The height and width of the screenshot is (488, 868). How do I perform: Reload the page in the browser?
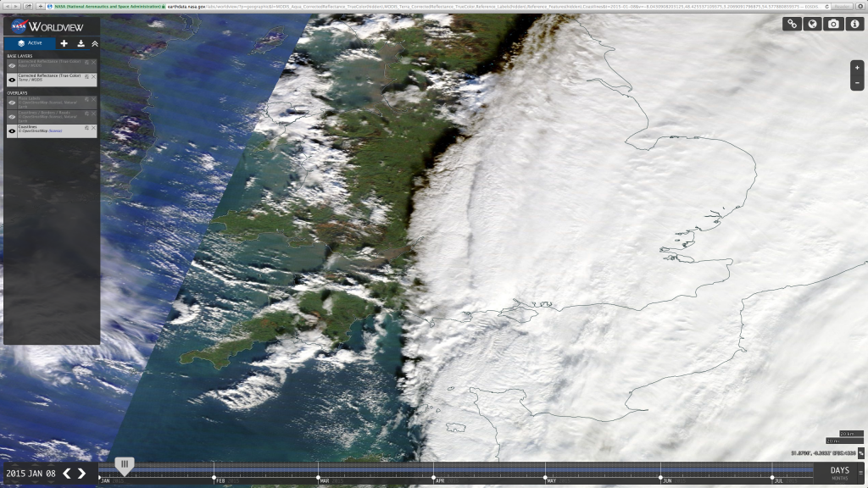point(826,6)
